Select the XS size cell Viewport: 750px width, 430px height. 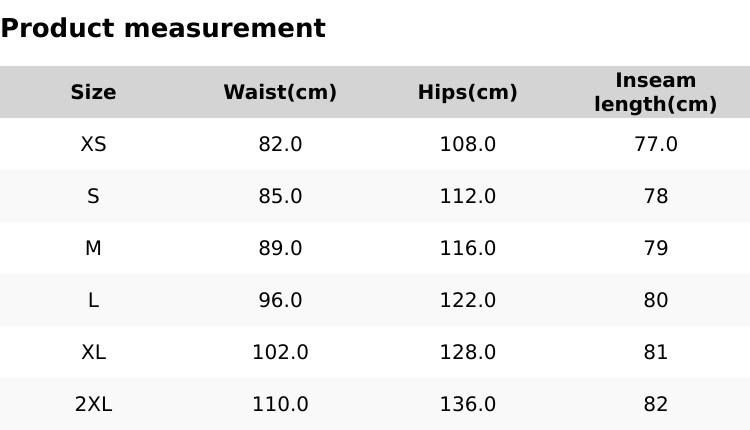point(93,144)
